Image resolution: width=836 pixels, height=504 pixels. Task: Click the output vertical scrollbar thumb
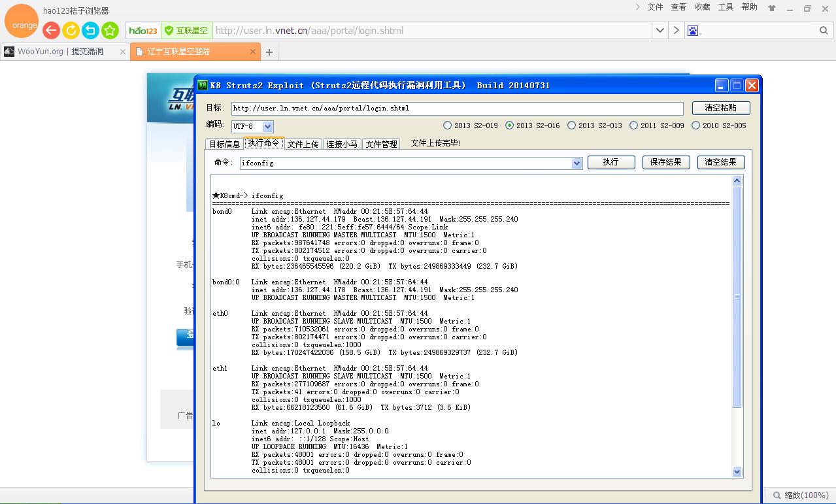[x=737, y=297]
